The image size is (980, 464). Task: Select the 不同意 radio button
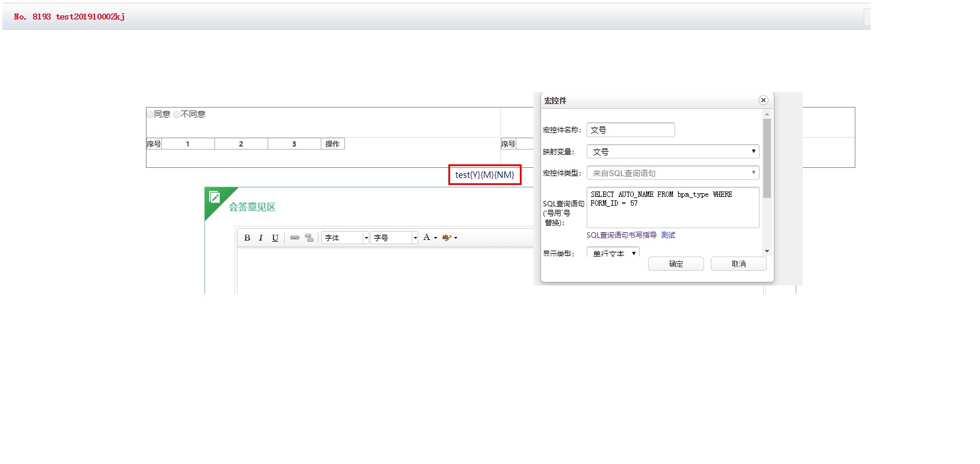(177, 115)
